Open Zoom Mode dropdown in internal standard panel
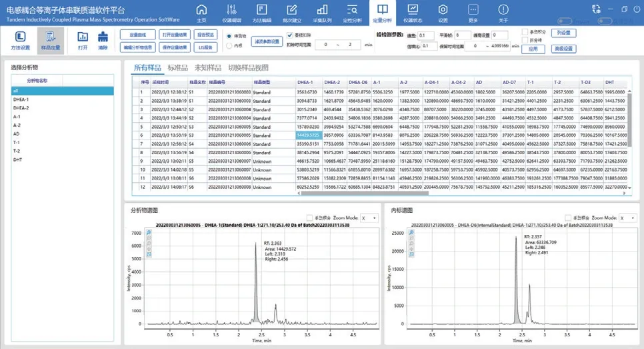This screenshot has width=644, height=349. click(628, 218)
